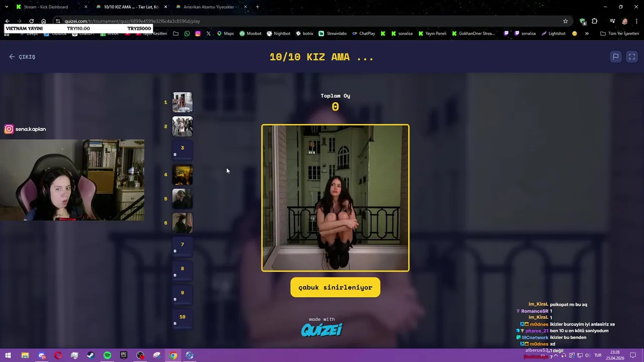Go to the browser home page

pos(43,21)
